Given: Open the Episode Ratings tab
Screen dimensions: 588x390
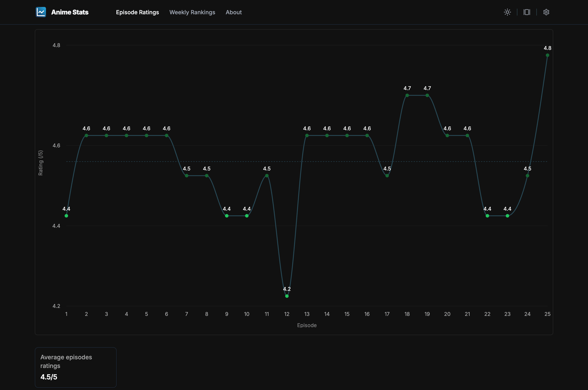Looking at the screenshot, I should (x=137, y=12).
